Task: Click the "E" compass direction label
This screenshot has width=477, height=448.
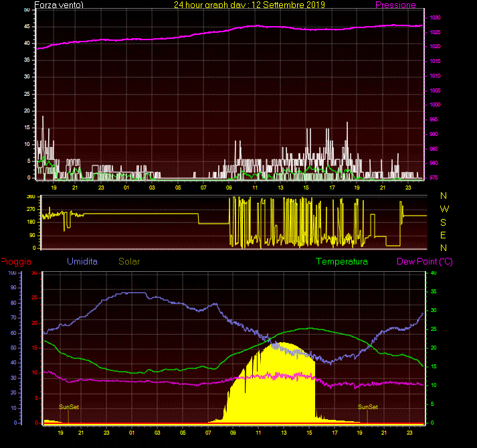Action: tap(443, 235)
